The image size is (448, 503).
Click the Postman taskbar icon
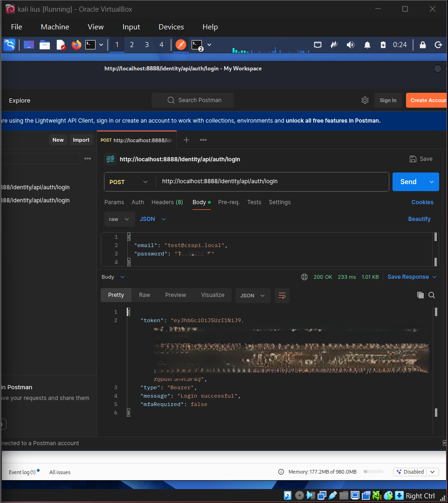[181, 45]
